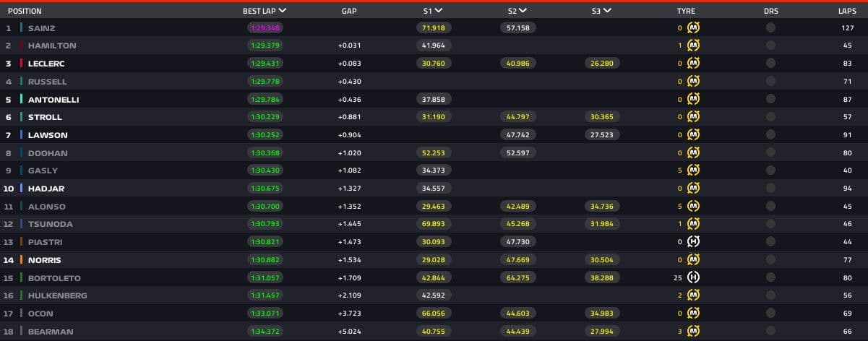Screen dimensions: 868x341
Task: Click Norris's orange team color bar
Action: tap(22, 260)
